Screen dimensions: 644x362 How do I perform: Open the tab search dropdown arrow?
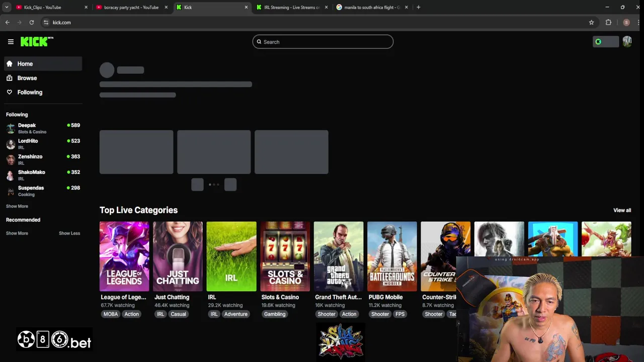point(7,7)
